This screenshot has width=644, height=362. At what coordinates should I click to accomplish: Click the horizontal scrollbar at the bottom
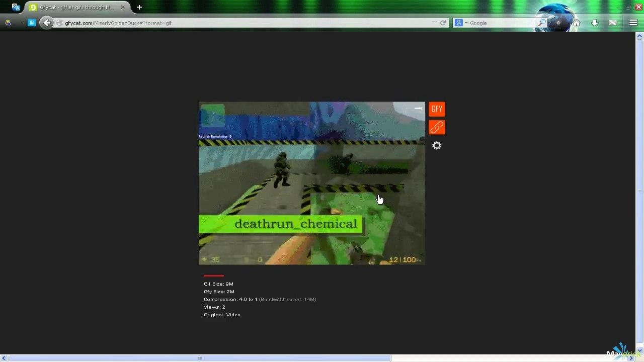[199, 358]
